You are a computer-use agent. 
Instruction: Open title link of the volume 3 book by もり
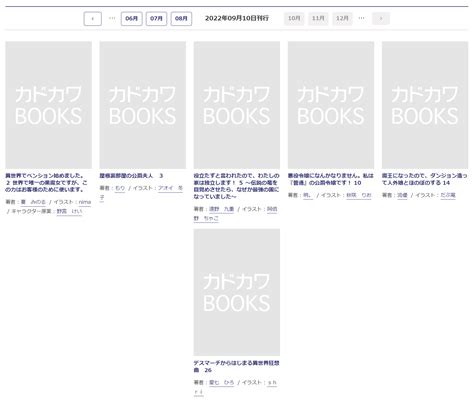point(131,176)
